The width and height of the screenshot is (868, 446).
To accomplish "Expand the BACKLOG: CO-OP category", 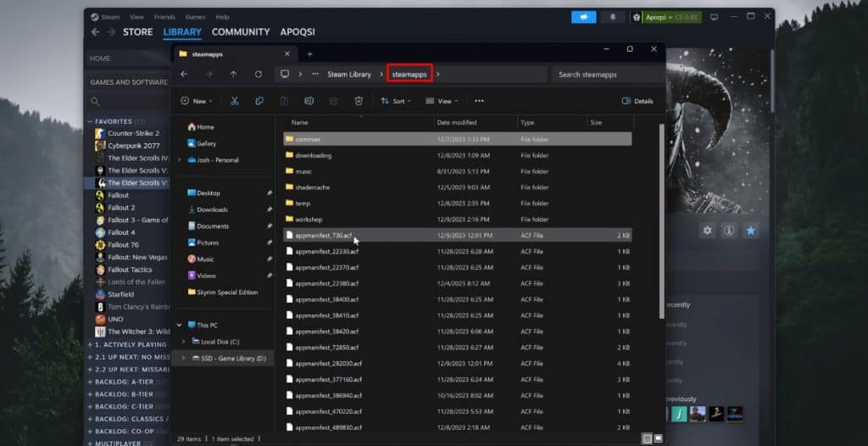I will click(90, 431).
